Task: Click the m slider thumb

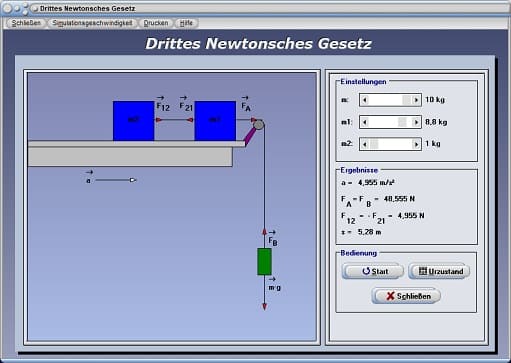Action: (x=407, y=100)
